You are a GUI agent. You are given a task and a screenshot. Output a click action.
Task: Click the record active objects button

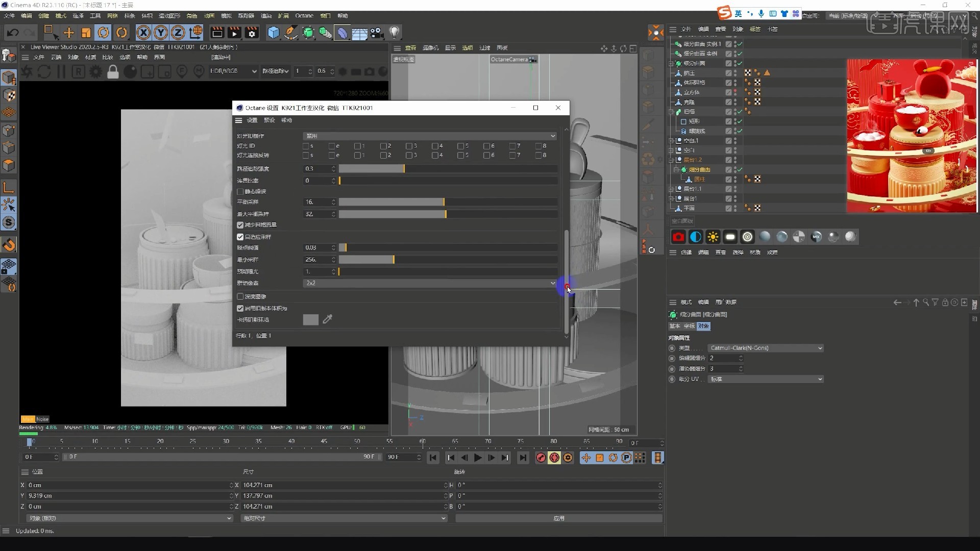click(x=541, y=458)
